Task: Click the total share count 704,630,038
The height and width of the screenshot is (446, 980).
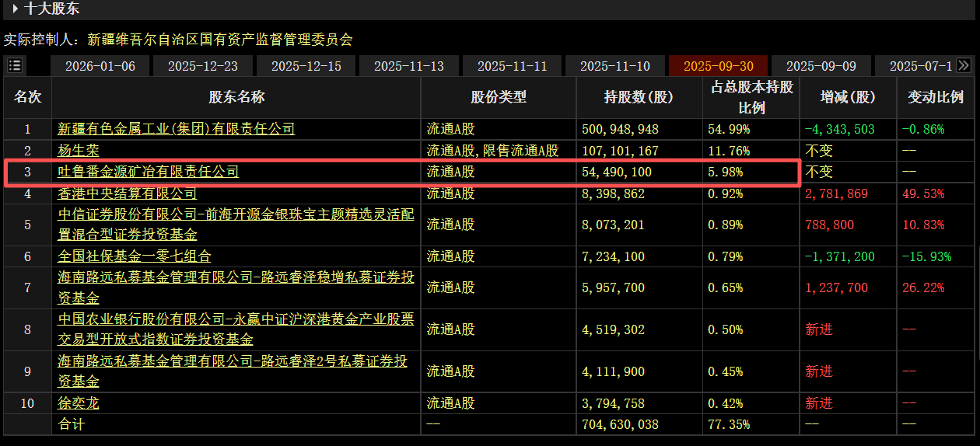Action: 620,424
